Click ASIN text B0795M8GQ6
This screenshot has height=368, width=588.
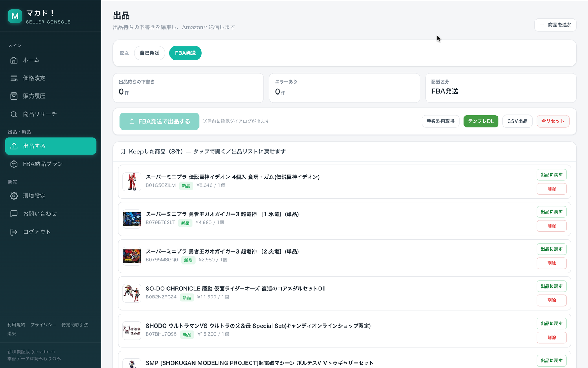click(162, 260)
